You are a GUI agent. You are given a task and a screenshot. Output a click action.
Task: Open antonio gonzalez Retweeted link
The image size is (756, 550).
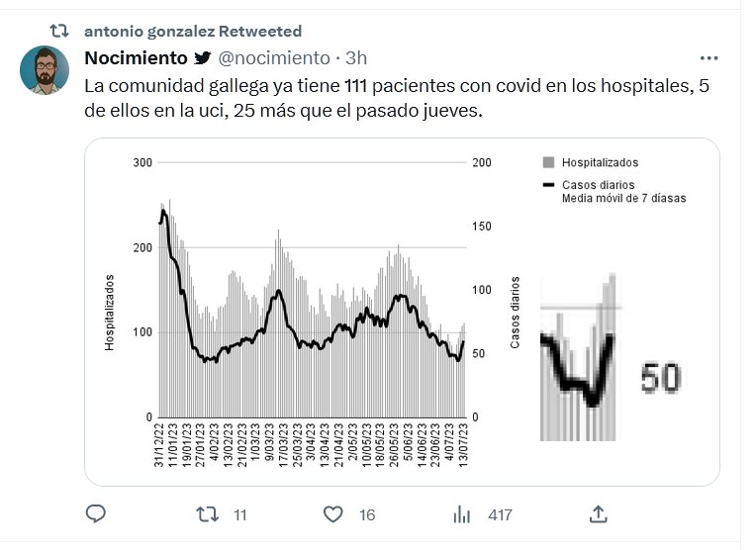[193, 32]
